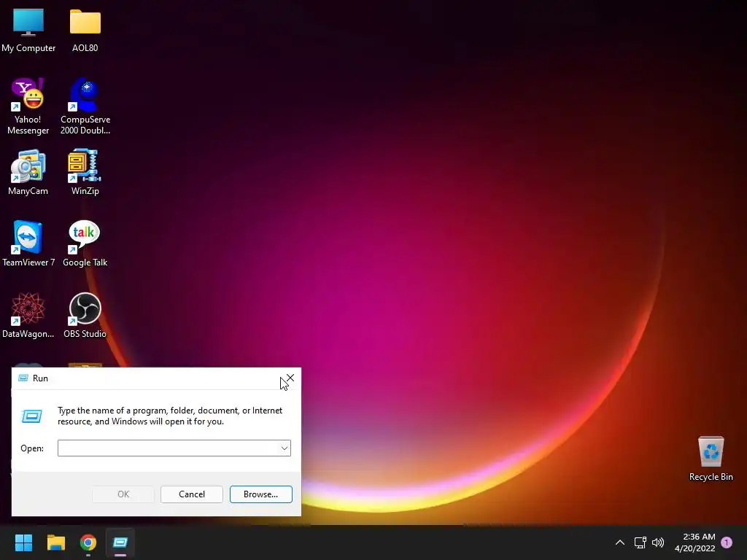
Task: Select the WinZip desktop shortcut
Action: click(x=85, y=172)
